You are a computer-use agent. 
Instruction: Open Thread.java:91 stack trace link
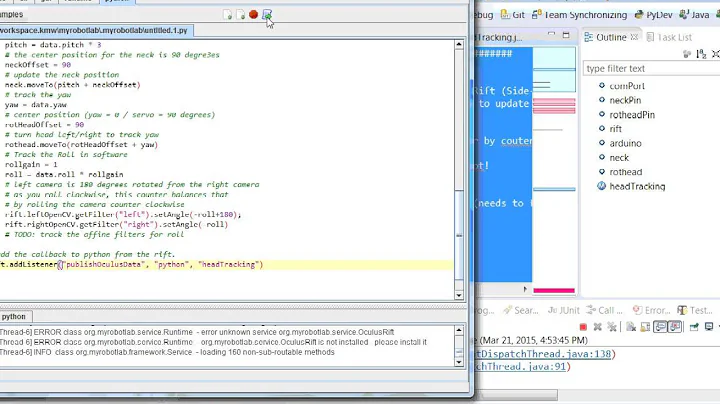pos(521,366)
